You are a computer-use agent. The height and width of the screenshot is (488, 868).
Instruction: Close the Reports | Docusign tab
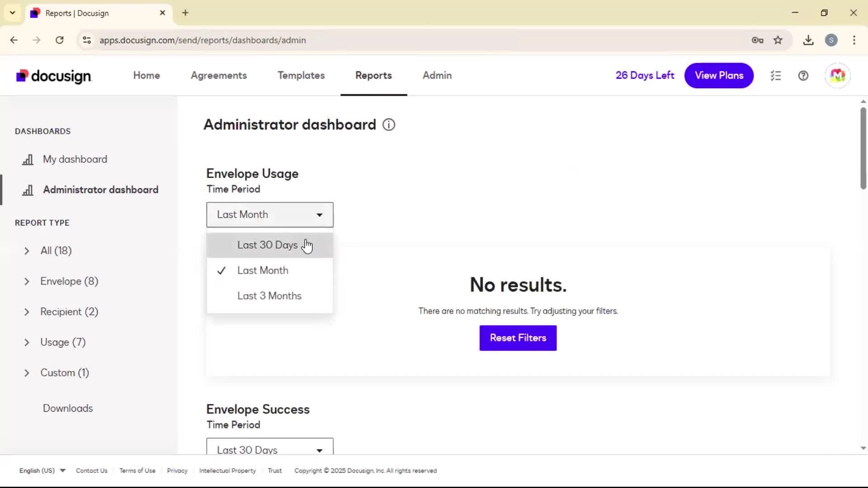(x=163, y=13)
